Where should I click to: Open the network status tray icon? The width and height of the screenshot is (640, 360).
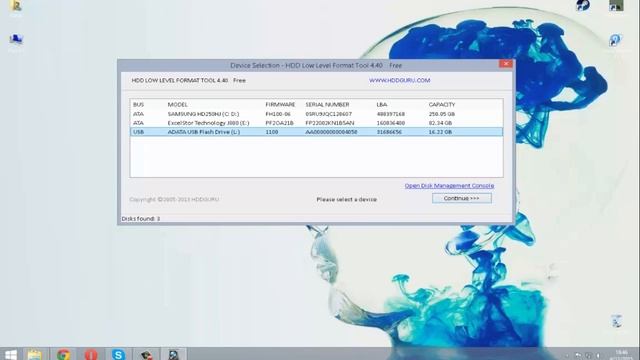click(x=588, y=356)
